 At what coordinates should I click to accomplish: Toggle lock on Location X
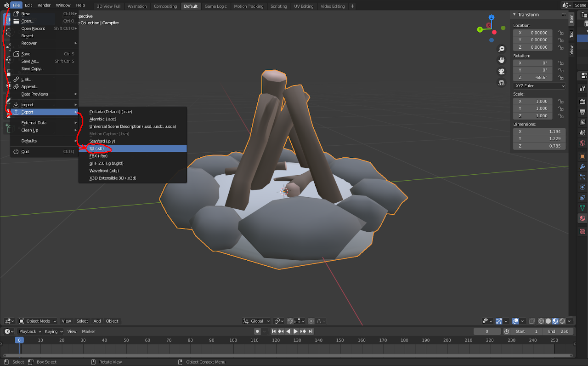click(x=560, y=33)
